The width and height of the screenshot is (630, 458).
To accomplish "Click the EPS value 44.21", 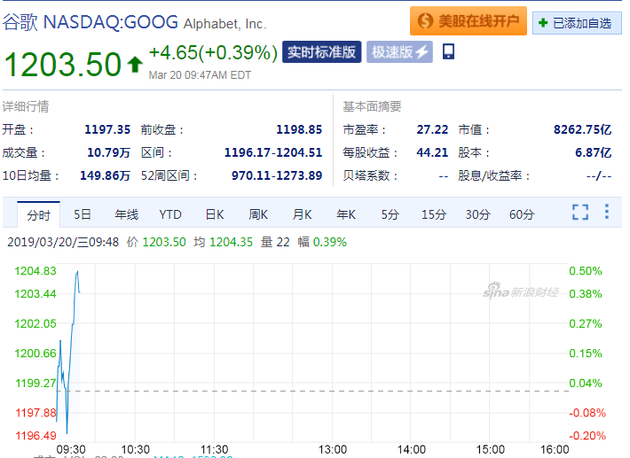I will [432, 152].
